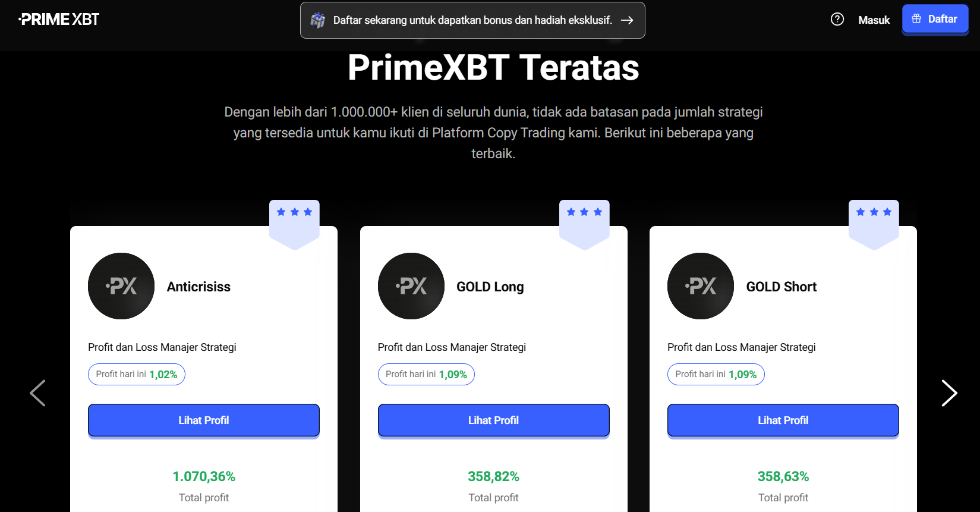The width and height of the screenshot is (980, 512).
Task: Open Lihat Profil for GOLD Long
Action: pyautogui.click(x=493, y=420)
